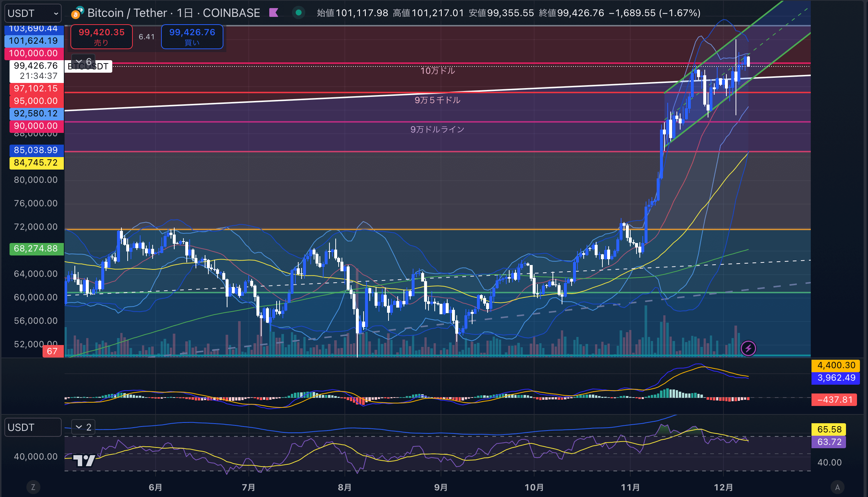Screen dimensions: 868x497
Task: Click the −1,689.55 (−1.67%) change value
Action: point(654,13)
